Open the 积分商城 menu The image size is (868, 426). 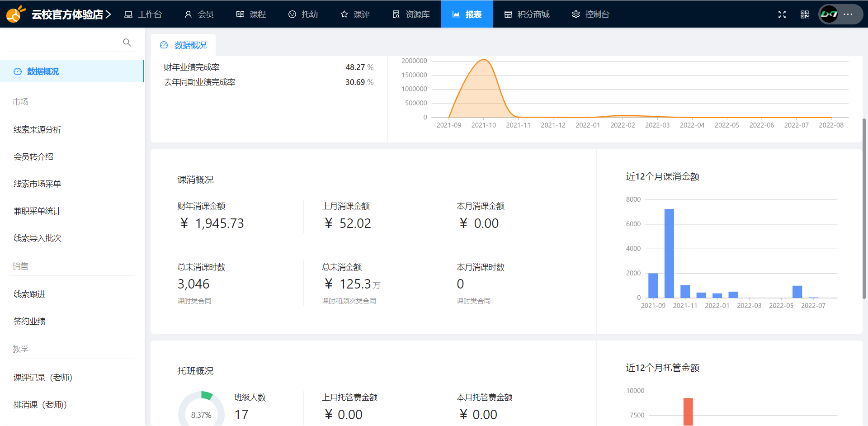pyautogui.click(x=527, y=14)
